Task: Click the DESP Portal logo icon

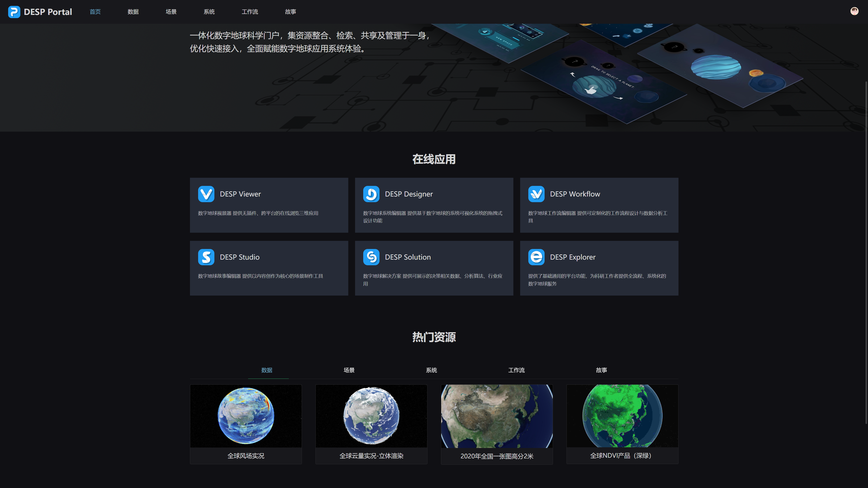Action: 14,12
